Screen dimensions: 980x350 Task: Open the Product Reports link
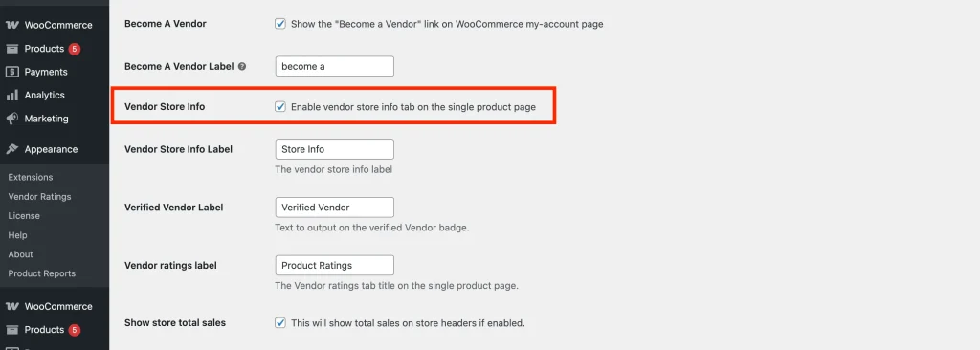[x=42, y=273]
